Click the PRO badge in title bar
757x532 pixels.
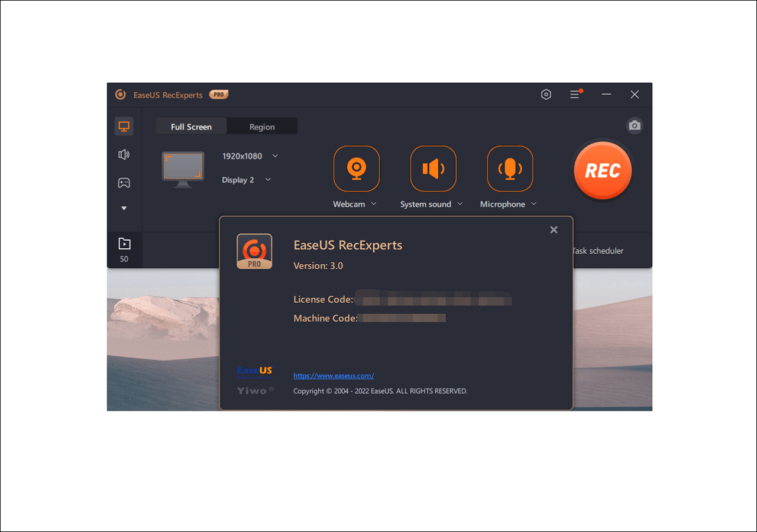click(219, 95)
